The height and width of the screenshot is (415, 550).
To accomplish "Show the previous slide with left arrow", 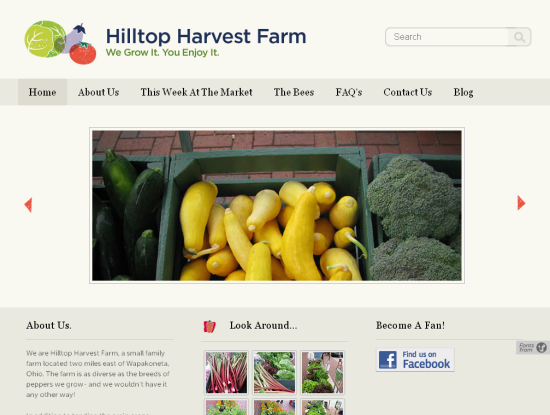I will click(28, 205).
